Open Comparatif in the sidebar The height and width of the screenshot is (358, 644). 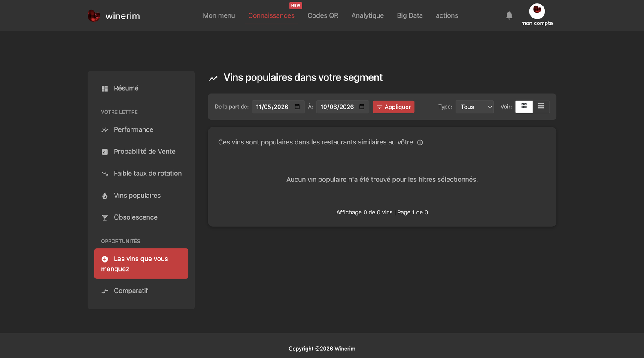[141, 291]
